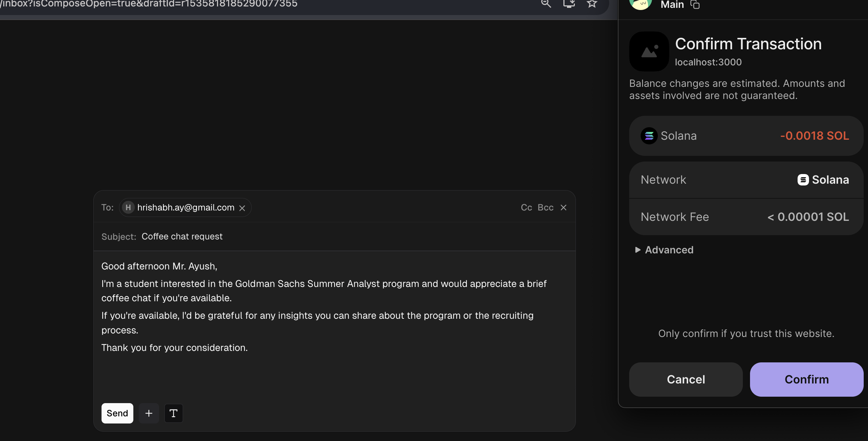Confirm the Solana transaction
This screenshot has height=441, width=868.
807,379
